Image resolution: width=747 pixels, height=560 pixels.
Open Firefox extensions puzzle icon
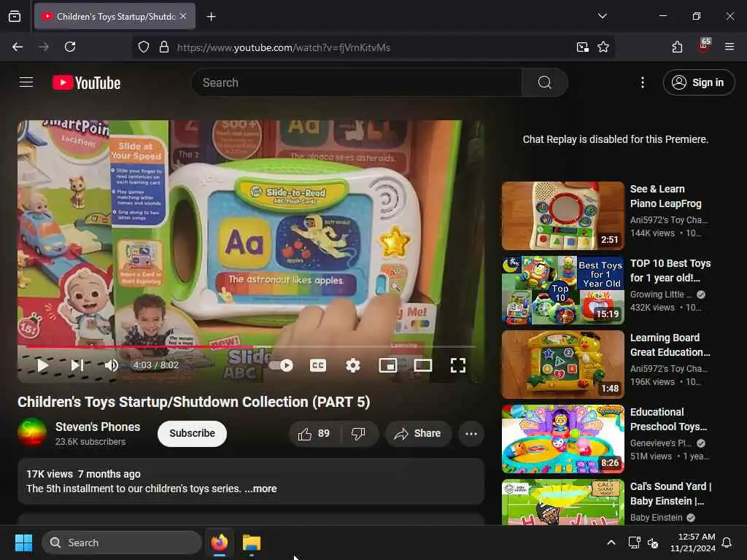[677, 47]
